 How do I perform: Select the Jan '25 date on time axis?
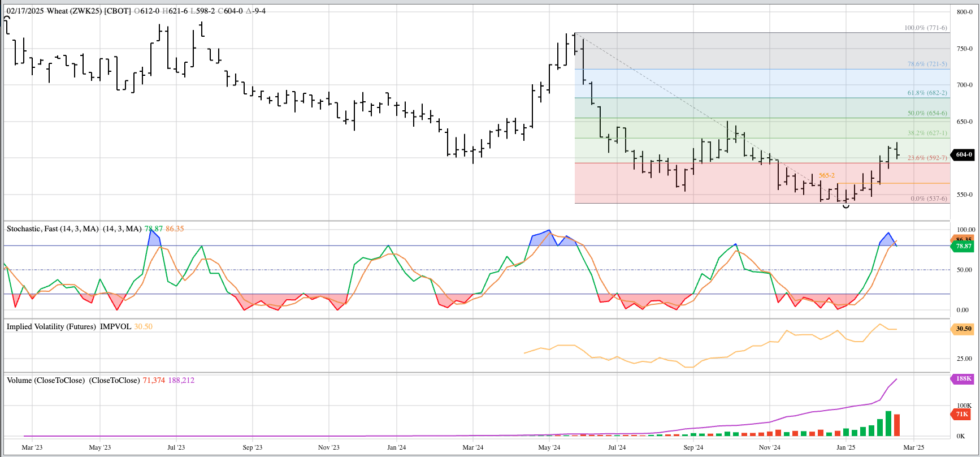(845, 447)
